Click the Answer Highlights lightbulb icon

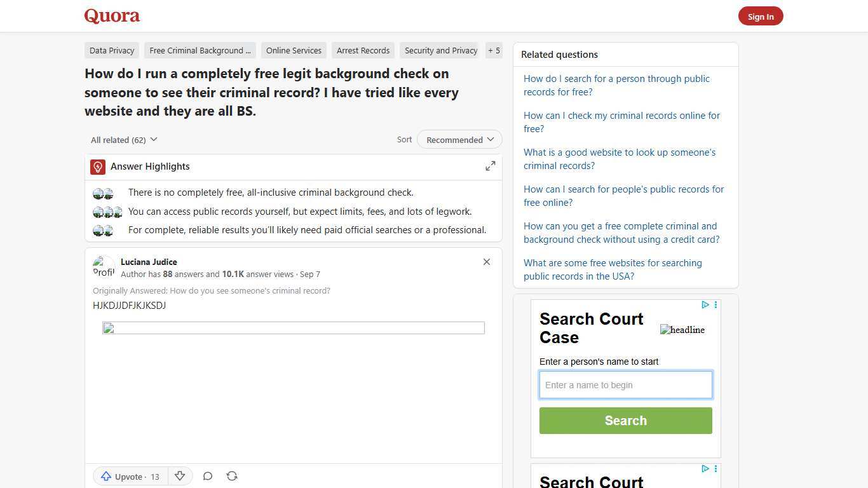pos(97,166)
